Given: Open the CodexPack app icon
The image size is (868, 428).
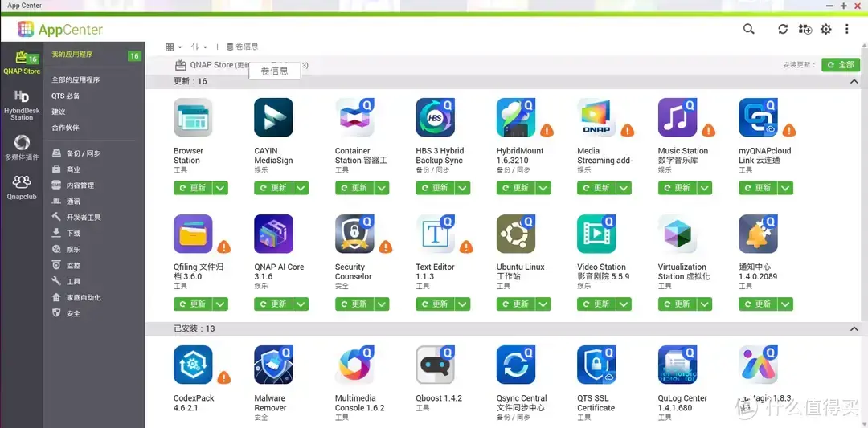Looking at the screenshot, I should click(193, 365).
